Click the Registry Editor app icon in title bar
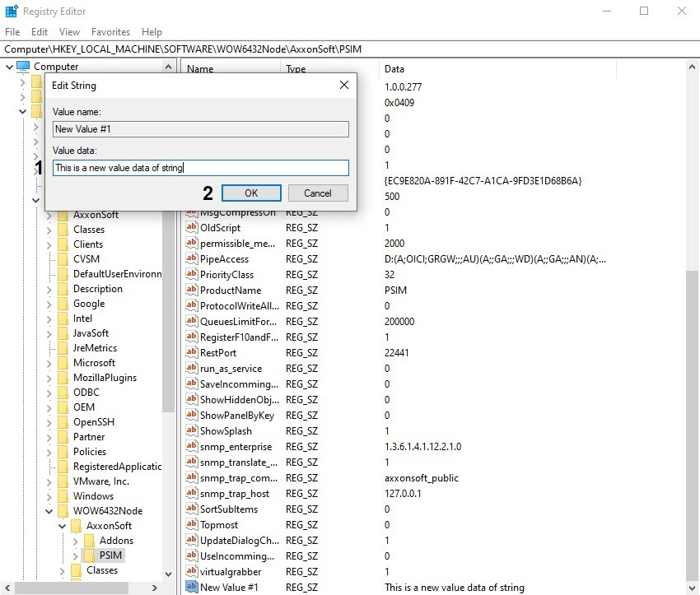 tap(12, 12)
